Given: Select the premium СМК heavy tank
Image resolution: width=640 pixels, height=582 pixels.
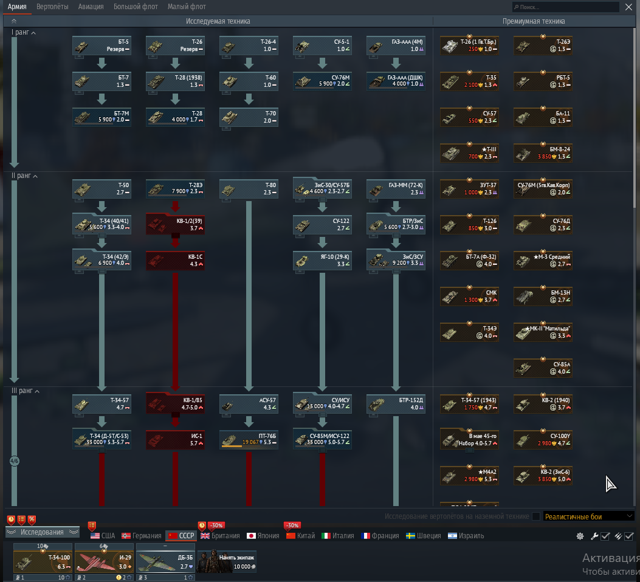Looking at the screenshot, I should [469, 296].
